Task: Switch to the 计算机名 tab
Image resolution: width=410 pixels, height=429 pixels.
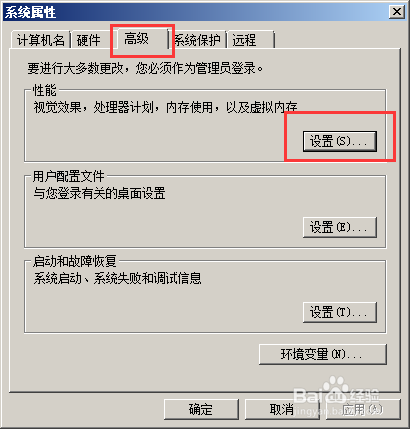Action: (41, 40)
